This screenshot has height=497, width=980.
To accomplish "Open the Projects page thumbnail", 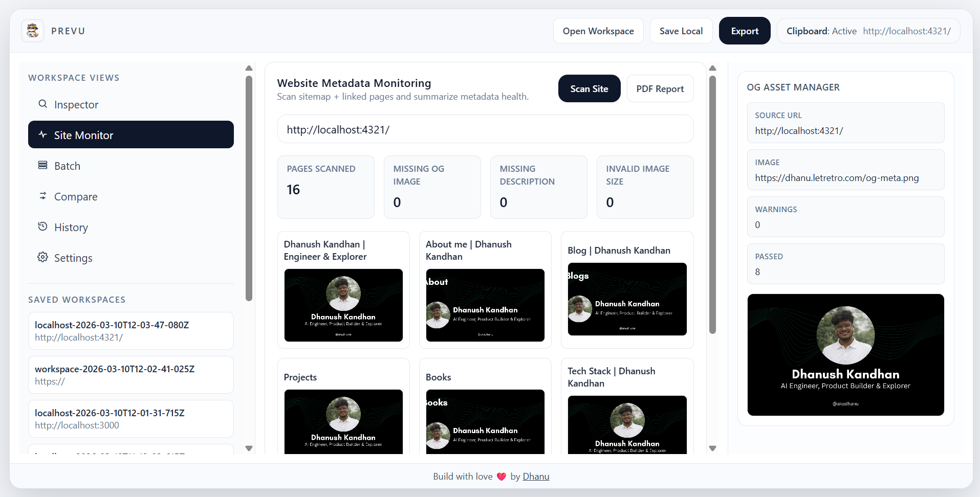I will tap(343, 422).
